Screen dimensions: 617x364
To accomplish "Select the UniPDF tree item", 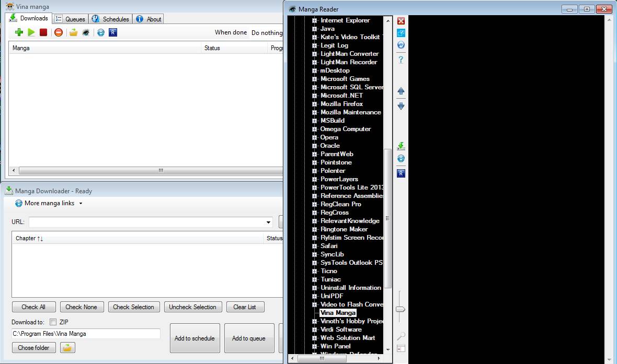I will pos(332,296).
